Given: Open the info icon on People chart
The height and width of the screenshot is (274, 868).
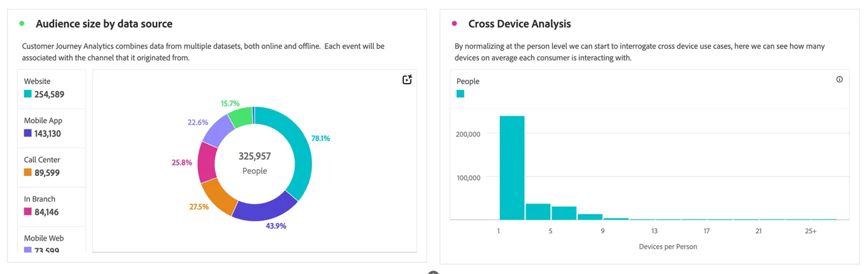Looking at the screenshot, I should (839, 79).
